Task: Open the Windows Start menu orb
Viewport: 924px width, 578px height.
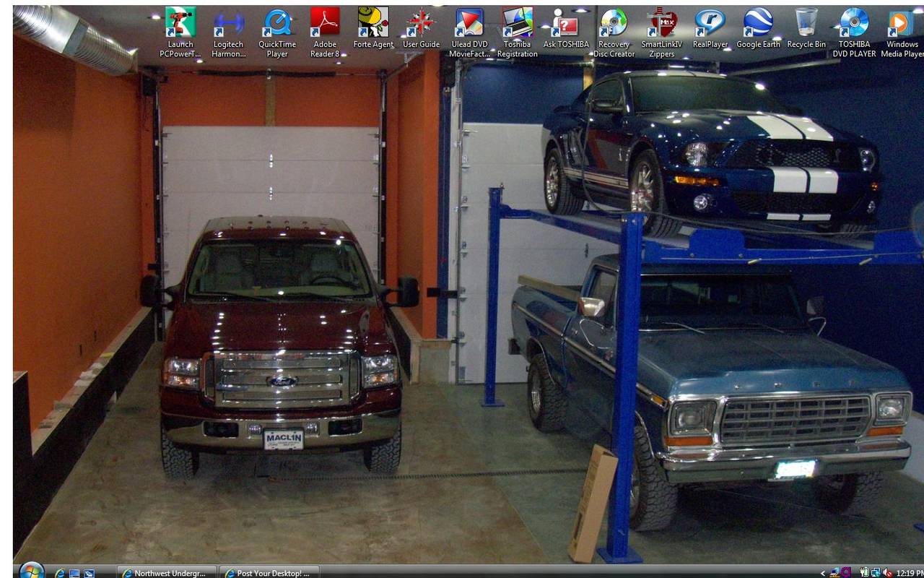Action: [32, 571]
